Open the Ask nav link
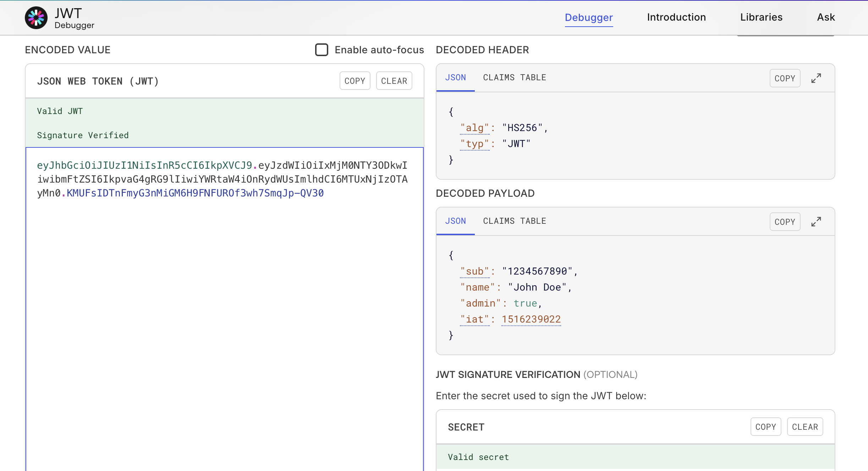Screen dimensions: 868x471 coord(826,17)
